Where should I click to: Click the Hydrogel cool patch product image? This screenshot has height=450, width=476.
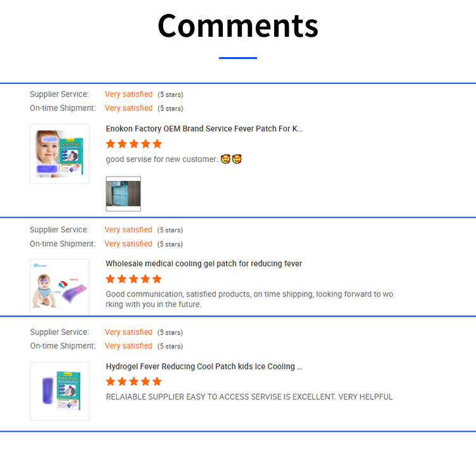(x=60, y=390)
